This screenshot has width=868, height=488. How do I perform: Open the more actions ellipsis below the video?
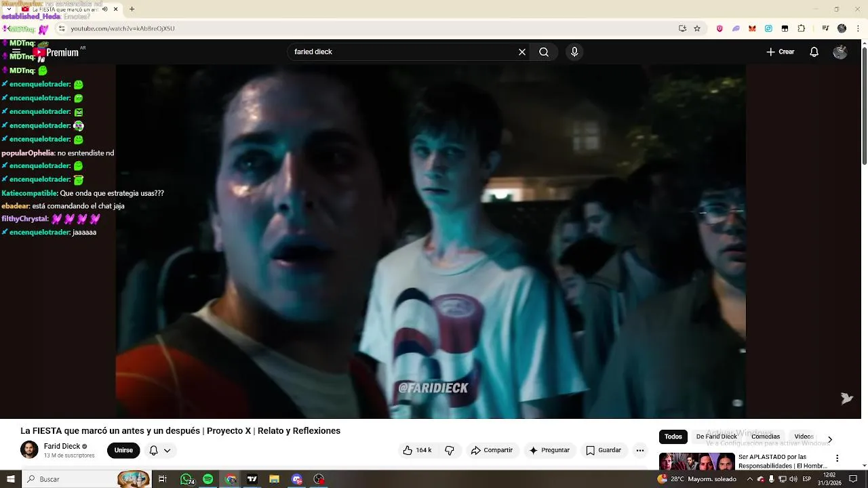click(x=640, y=450)
